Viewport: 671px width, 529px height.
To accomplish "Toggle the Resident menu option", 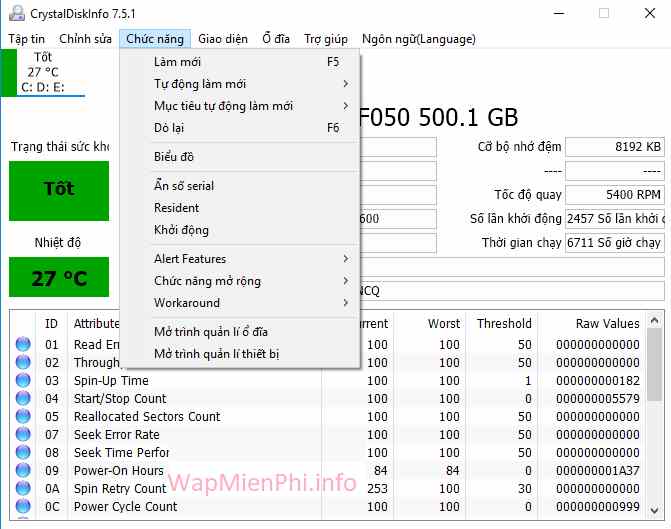I will (x=240, y=208).
